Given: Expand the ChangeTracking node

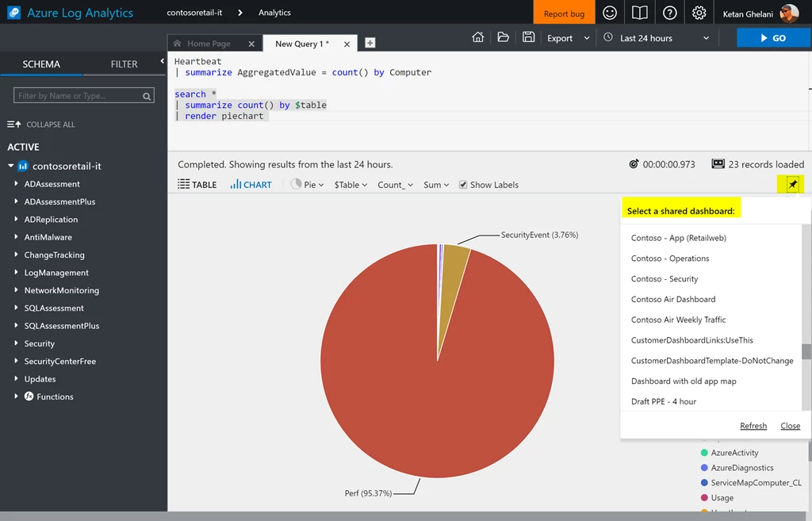Looking at the screenshot, I should tap(16, 255).
